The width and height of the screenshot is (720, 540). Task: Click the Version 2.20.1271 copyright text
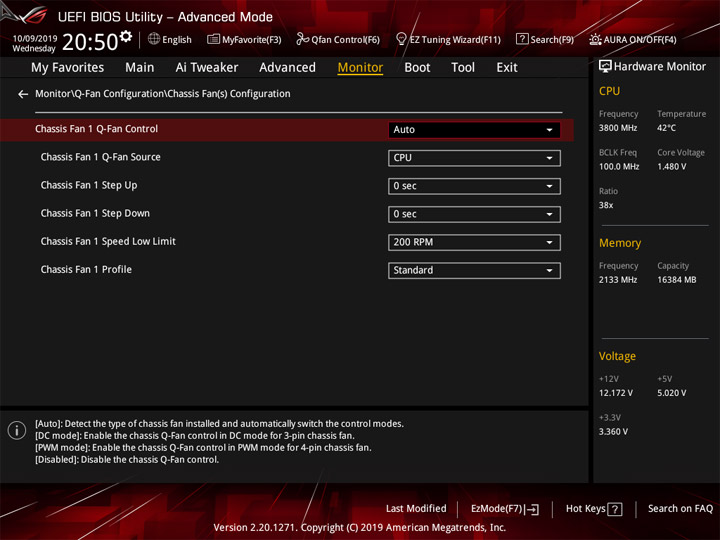click(x=360, y=528)
